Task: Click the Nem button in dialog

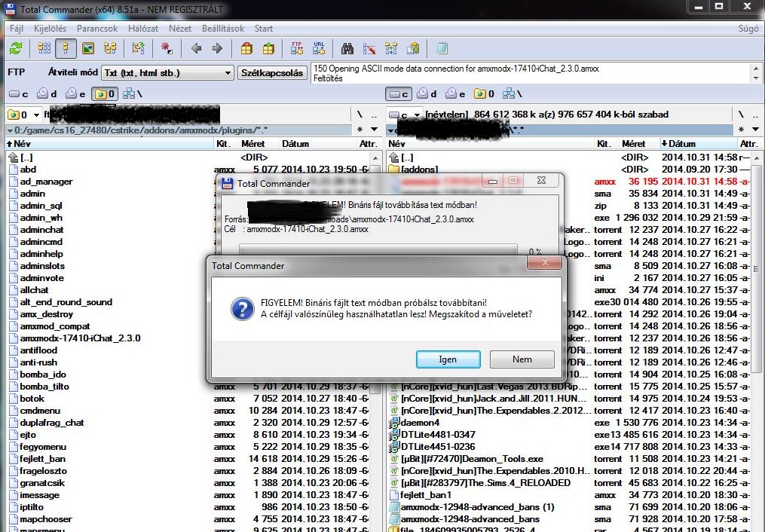Action: tap(522, 359)
